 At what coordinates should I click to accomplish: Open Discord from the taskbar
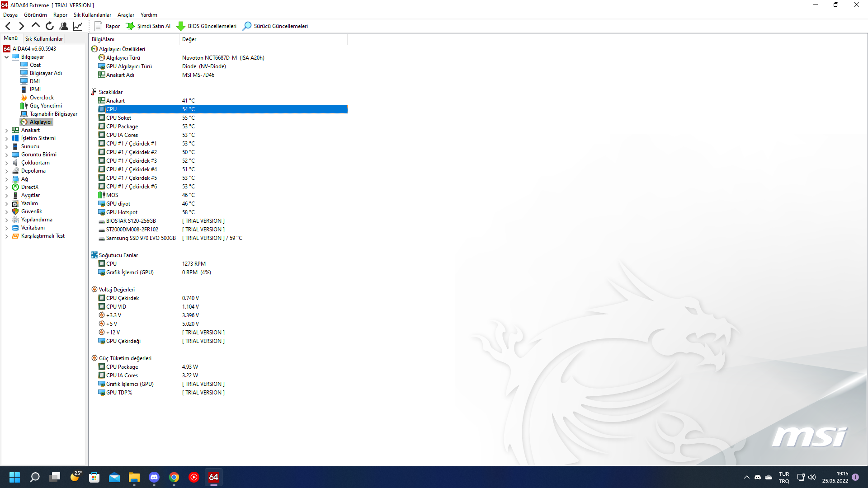[x=154, y=477]
